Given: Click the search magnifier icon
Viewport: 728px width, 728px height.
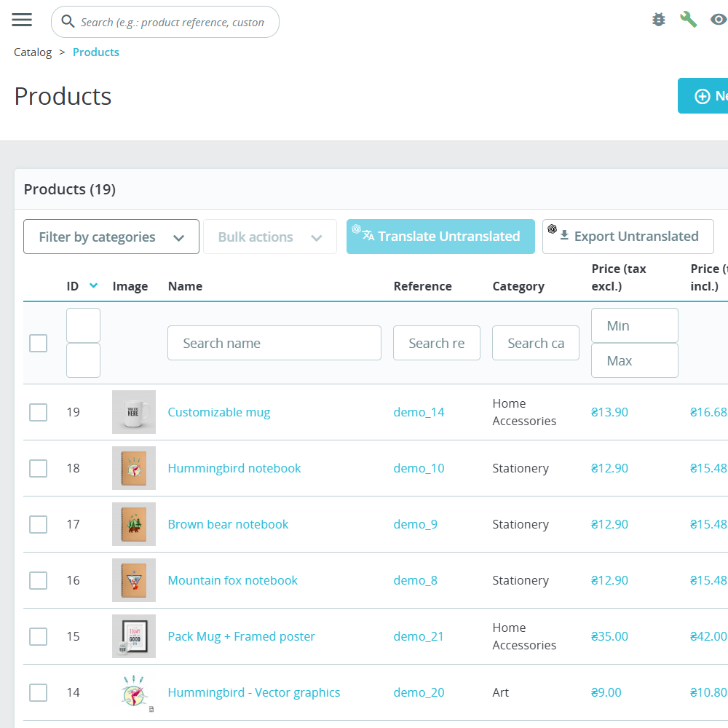Looking at the screenshot, I should (68, 21).
